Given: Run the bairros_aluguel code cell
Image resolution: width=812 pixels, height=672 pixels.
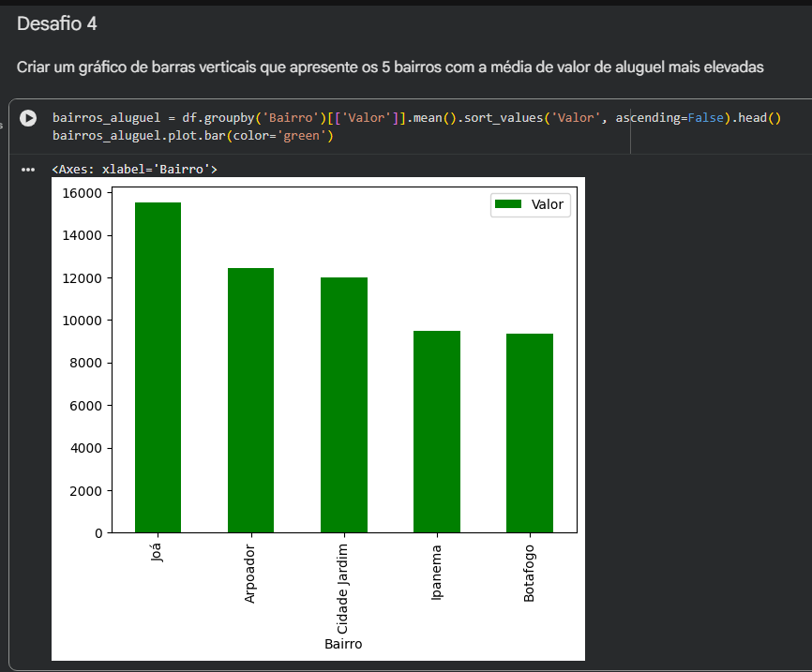Looking at the screenshot, I should click(28, 118).
